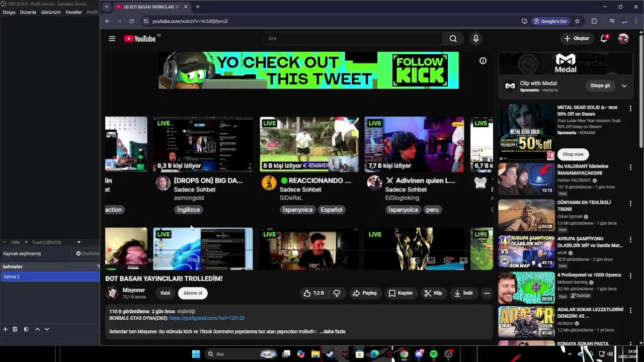Click the search magnifier button on YouTube
Viewport: 644px width, 362px height.
(453, 39)
